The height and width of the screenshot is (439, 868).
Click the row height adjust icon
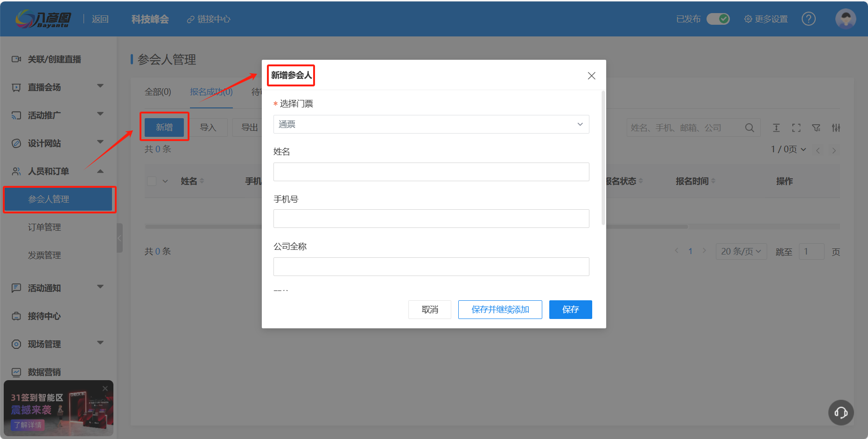pyautogui.click(x=776, y=127)
